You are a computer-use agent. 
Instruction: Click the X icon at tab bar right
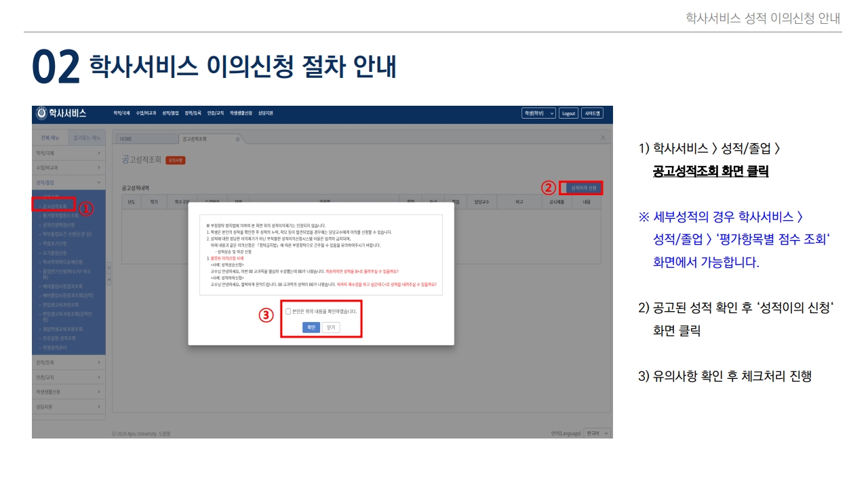(604, 138)
